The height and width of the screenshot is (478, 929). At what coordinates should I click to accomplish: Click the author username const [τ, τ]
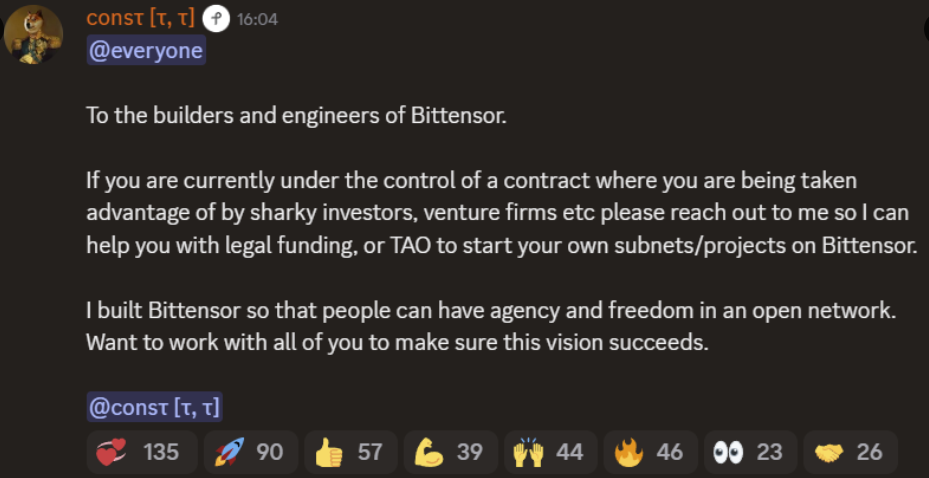tap(140, 19)
